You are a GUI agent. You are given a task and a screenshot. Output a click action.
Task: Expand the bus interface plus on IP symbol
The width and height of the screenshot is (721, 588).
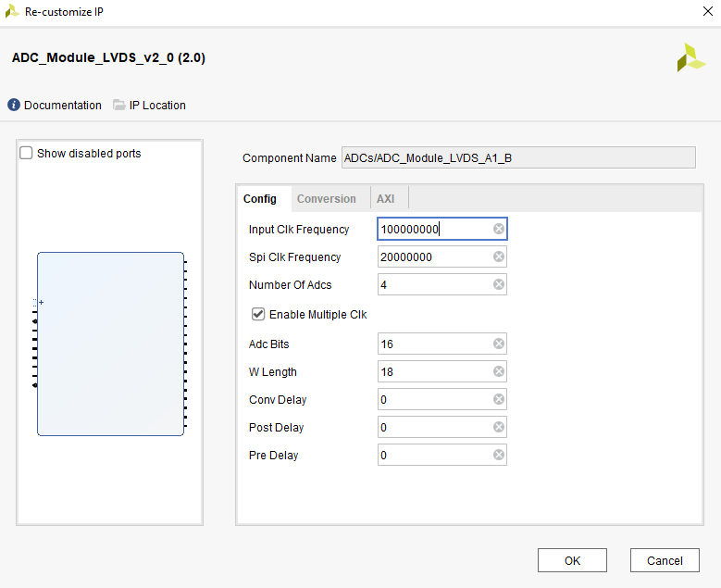[41, 302]
